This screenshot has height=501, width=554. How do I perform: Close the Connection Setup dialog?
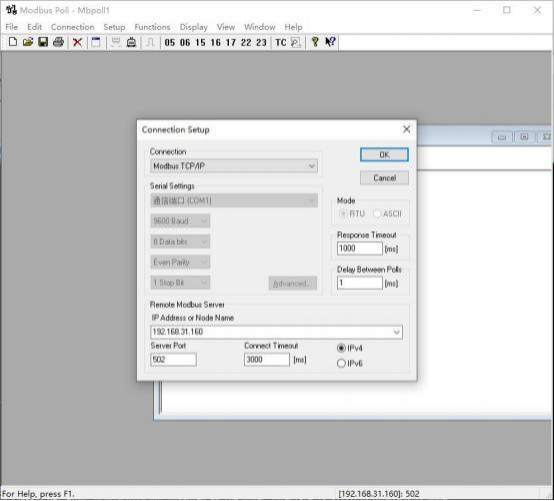tap(406, 130)
